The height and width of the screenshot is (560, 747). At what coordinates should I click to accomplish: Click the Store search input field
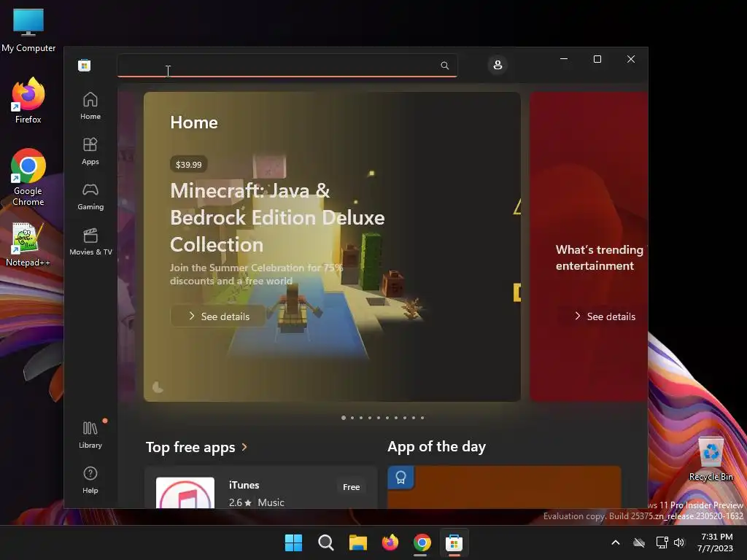[x=287, y=65]
